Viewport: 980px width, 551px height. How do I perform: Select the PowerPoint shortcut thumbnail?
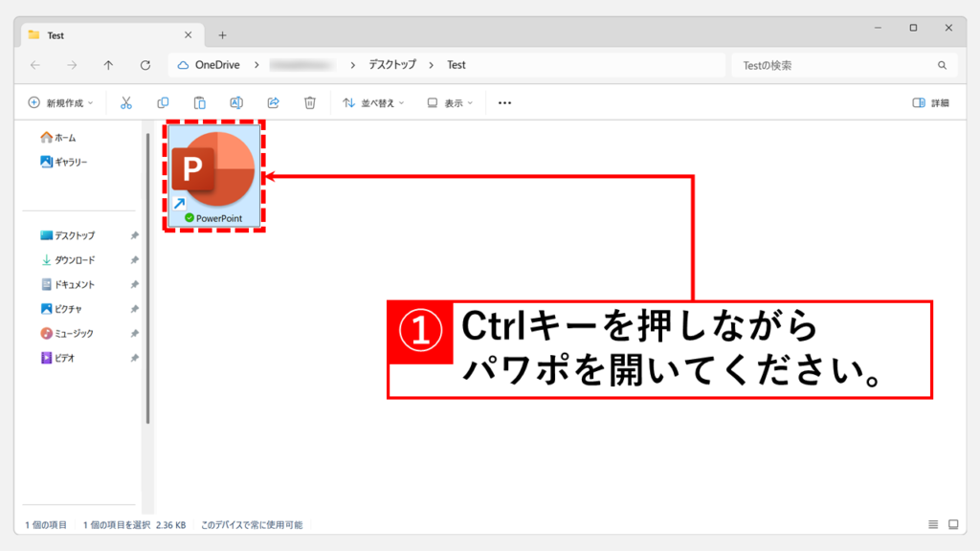click(214, 176)
